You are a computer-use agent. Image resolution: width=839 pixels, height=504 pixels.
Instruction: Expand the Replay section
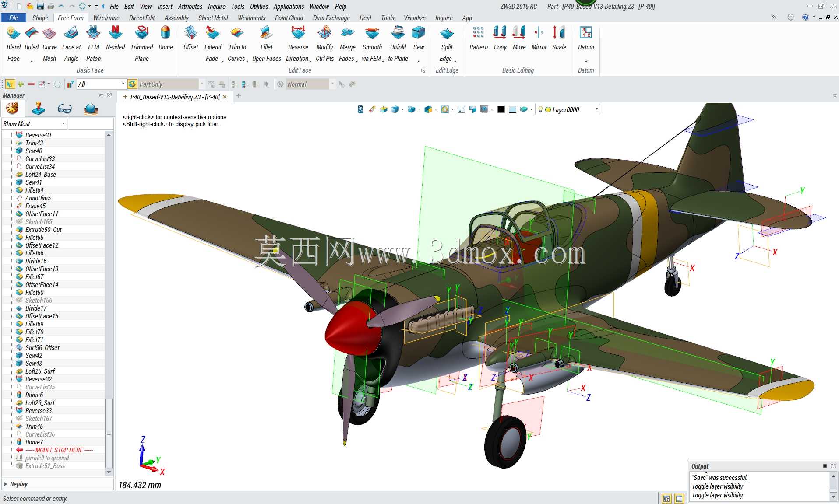click(6, 484)
